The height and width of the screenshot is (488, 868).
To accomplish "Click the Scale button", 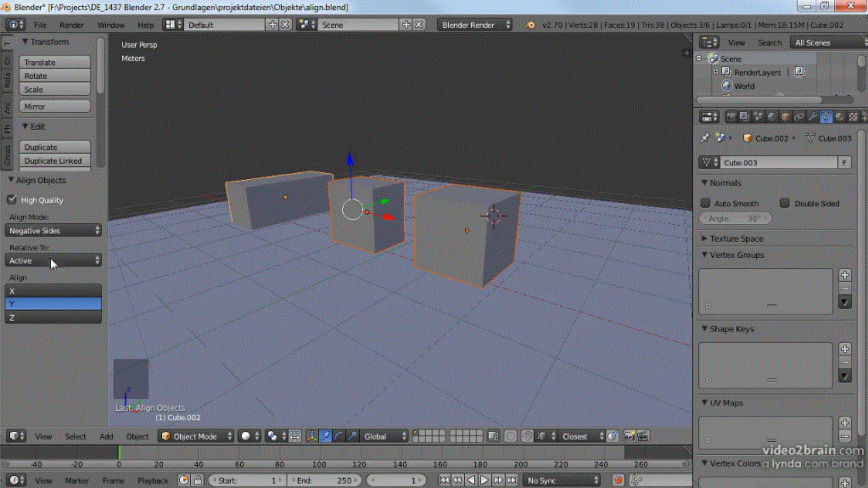I will coord(55,89).
